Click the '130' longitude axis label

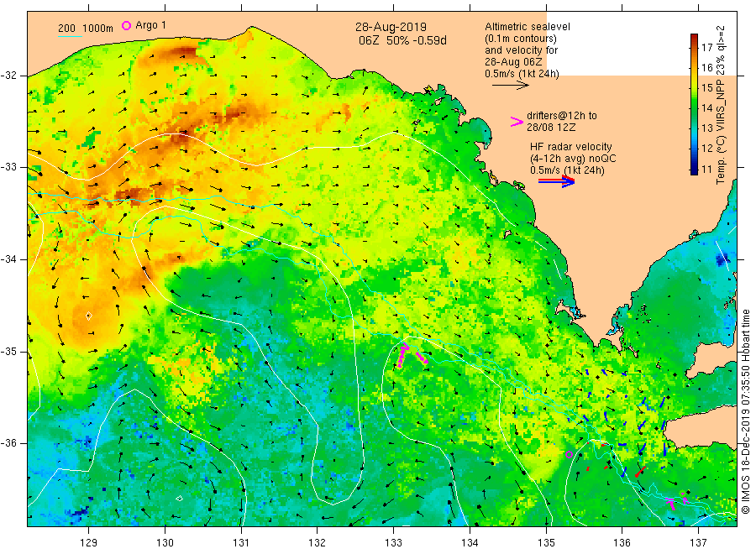tap(165, 543)
